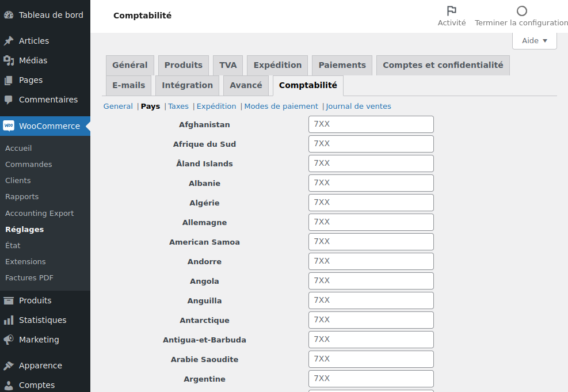Expand the Aide help dropdown
The height and width of the screenshot is (392, 568).
point(534,41)
